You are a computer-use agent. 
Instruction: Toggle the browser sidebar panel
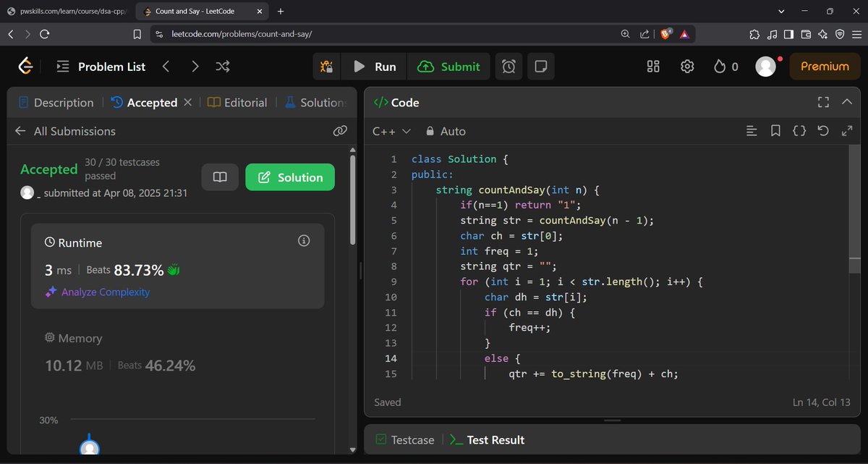[x=788, y=34]
